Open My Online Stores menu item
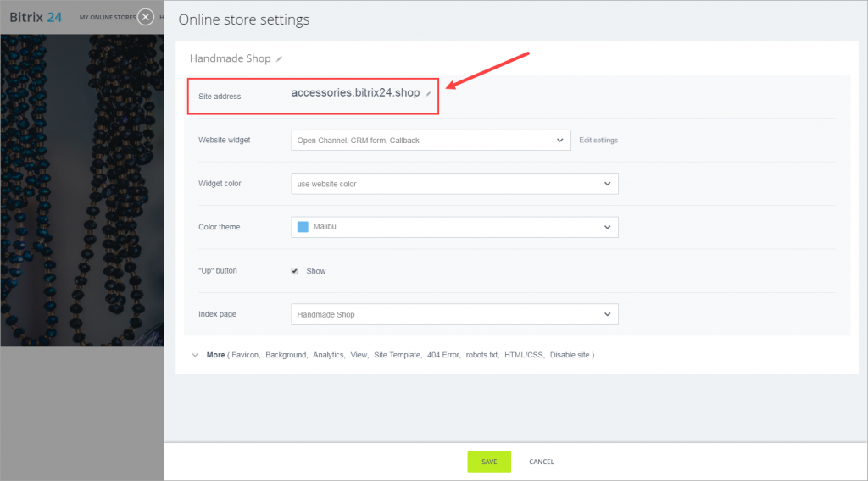The width and height of the screenshot is (868, 481). 108,18
